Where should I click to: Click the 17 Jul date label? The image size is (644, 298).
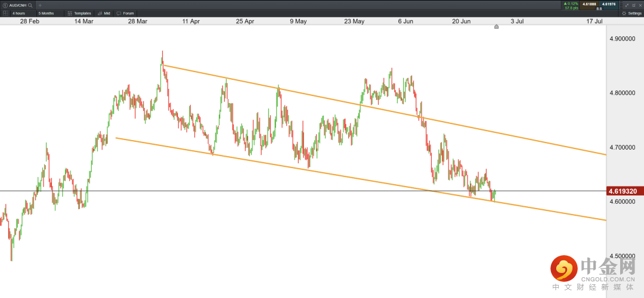coord(595,21)
